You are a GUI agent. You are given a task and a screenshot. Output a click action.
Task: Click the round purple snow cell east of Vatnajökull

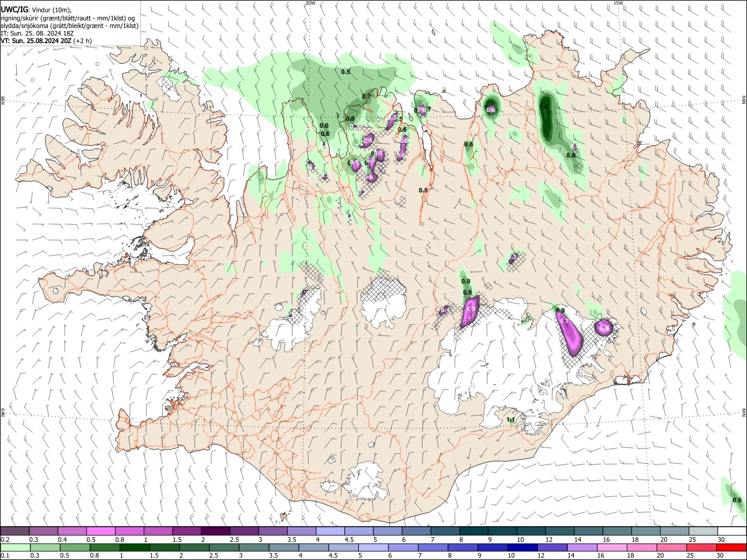coord(604,327)
